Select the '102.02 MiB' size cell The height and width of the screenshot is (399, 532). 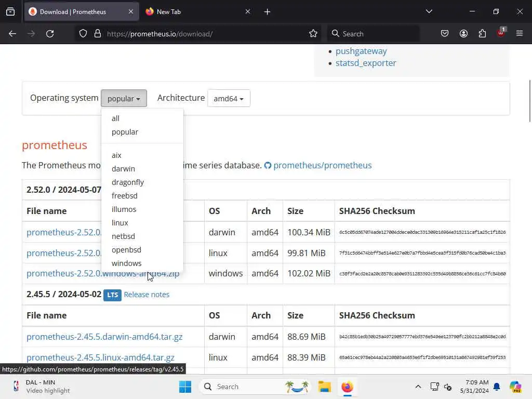[309, 273]
